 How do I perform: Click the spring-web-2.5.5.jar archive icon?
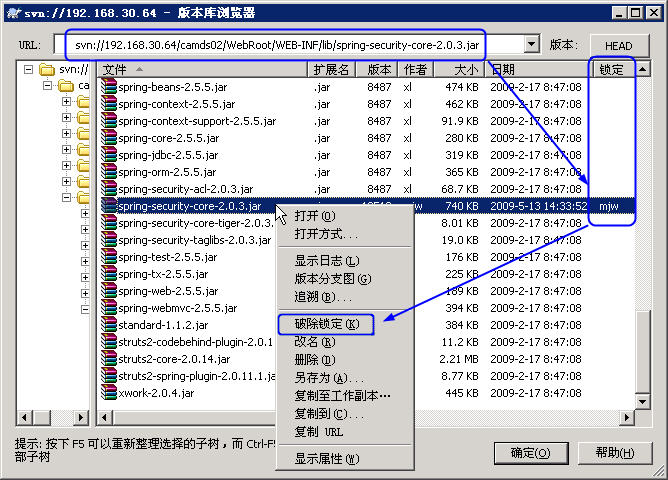click(x=109, y=291)
